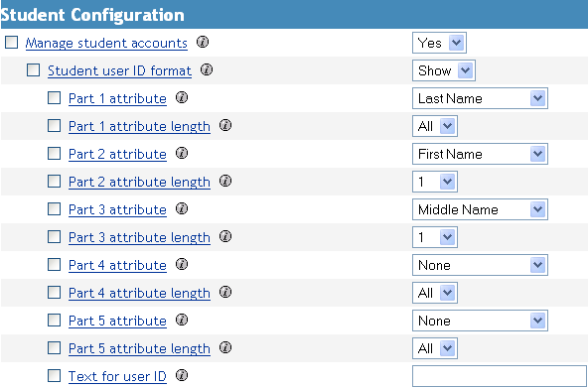Show info for Text for user ID

(182, 375)
